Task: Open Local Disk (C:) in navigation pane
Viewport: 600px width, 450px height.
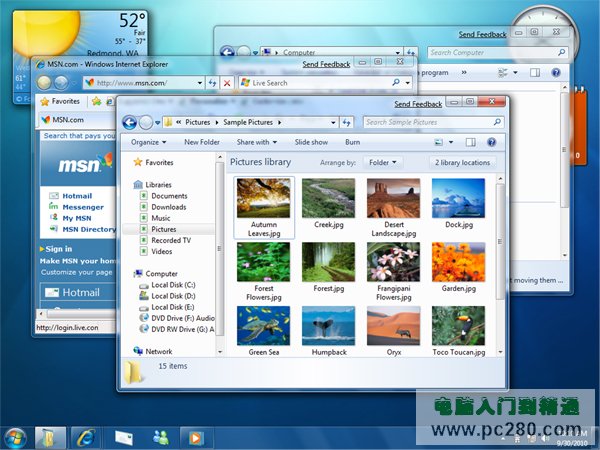Action: 168,285
